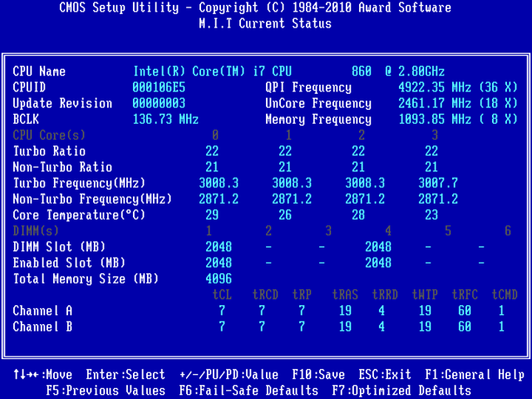Image resolution: width=532 pixels, height=399 pixels.
Task: Click the QPI Frequency label
Action: click(308, 87)
